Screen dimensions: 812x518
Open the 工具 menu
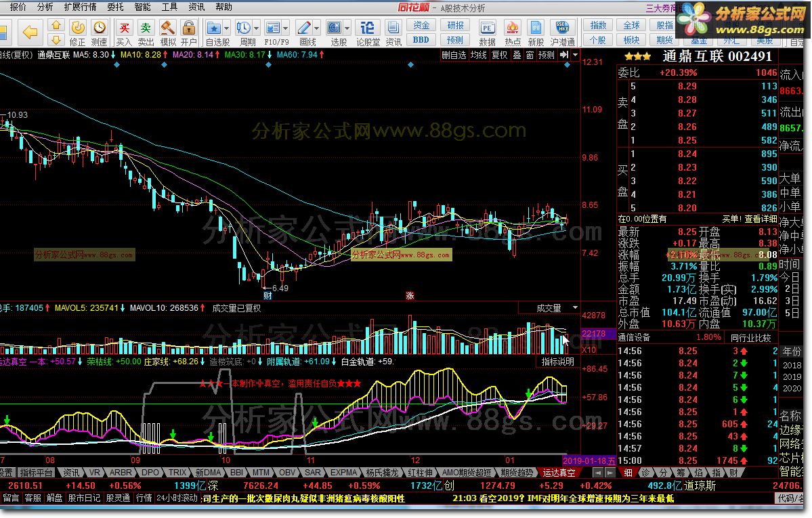pyautogui.click(x=169, y=7)
